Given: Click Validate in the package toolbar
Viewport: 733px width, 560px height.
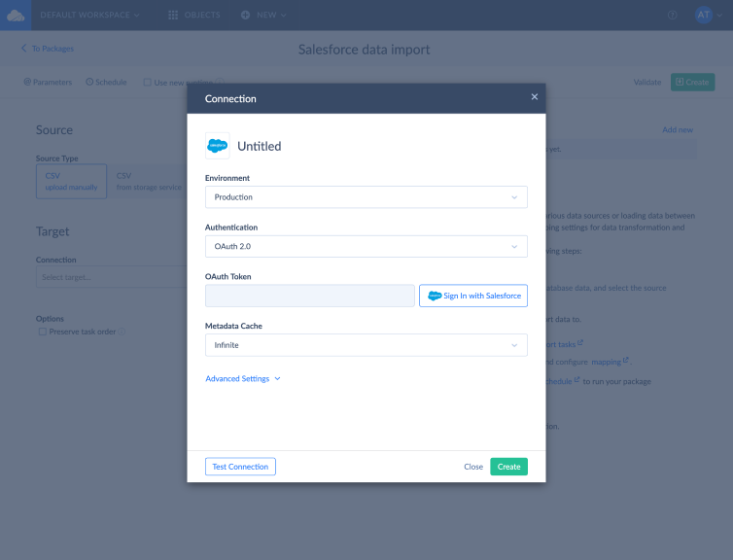Looking at the screenshot, I should point(647,83).
